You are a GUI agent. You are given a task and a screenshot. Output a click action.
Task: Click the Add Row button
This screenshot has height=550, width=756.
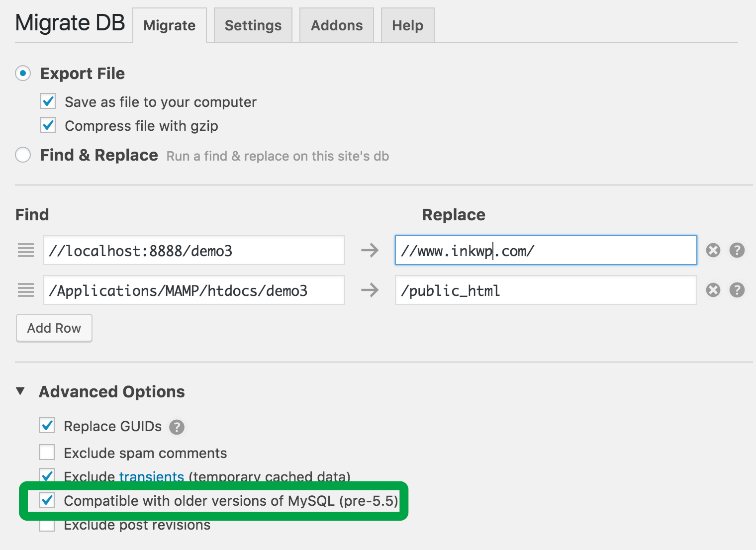tap(54, 328)
